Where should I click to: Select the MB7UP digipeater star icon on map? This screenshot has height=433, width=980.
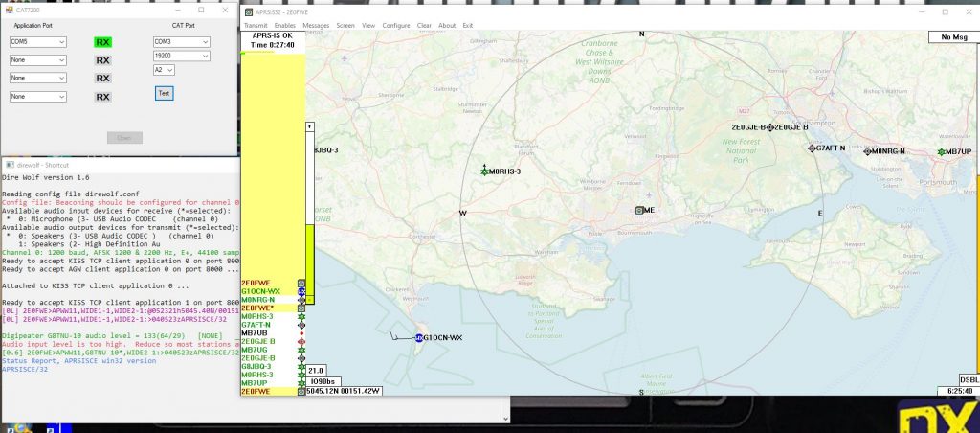[x=942, y=152]
